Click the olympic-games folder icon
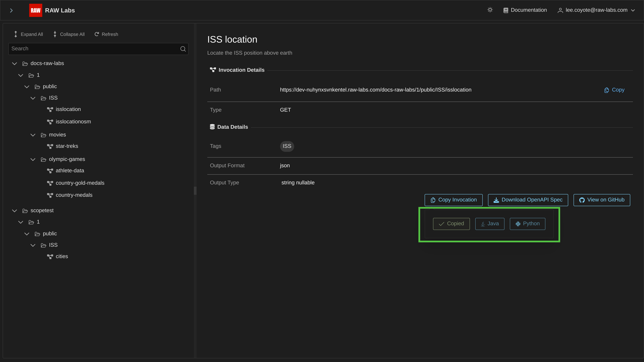Viewport: 644px width, 362px height. coord(43,159)
